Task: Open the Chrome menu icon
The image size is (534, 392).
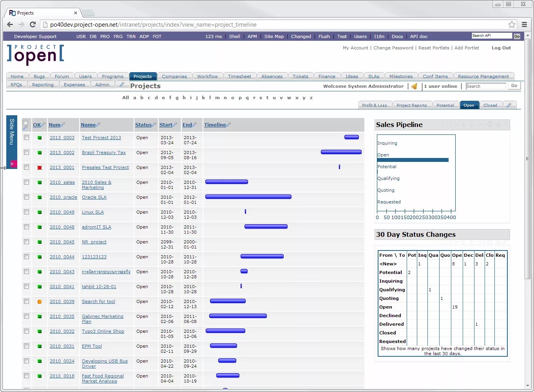Action: 524,25
